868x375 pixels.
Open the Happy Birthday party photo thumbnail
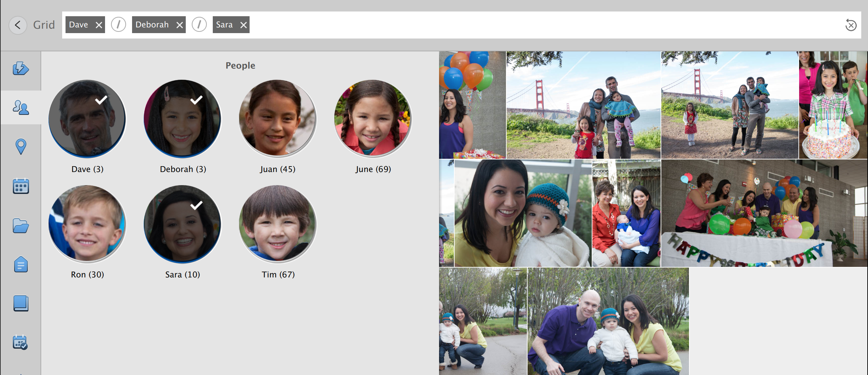pos(764,213)
